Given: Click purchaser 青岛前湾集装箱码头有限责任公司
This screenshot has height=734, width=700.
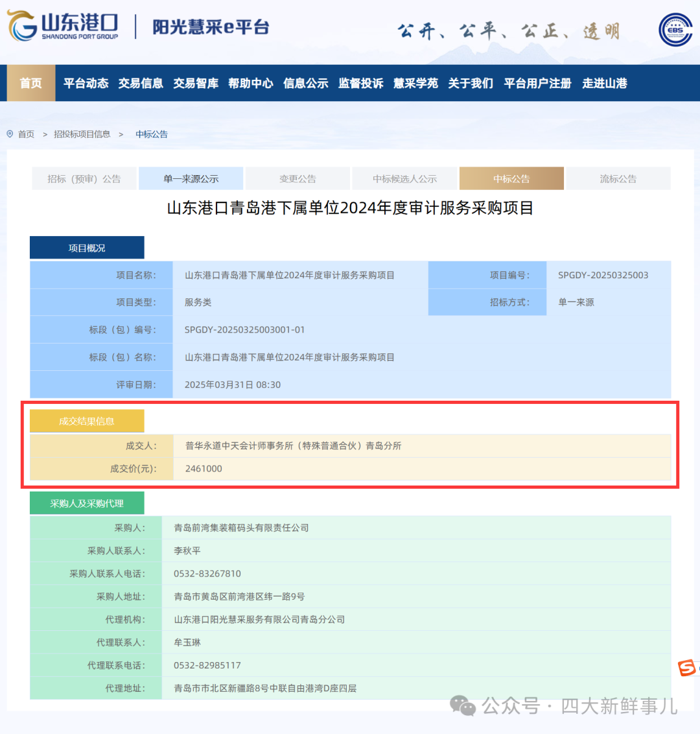Looking at the screenshot, I should (242, 528).
